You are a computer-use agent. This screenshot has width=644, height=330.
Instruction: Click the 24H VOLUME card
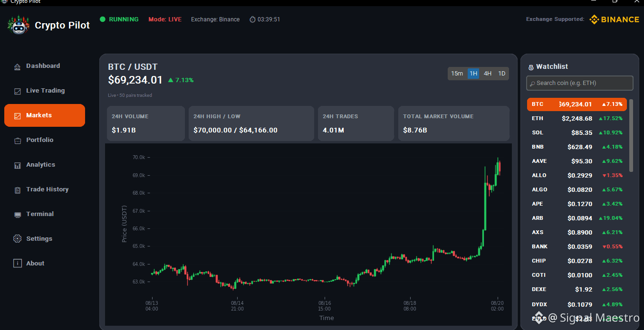pyautogui.click(x=145, y=123)
